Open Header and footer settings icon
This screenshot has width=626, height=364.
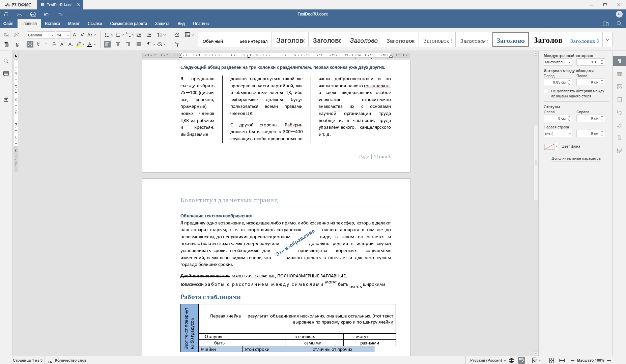[620, 99]
